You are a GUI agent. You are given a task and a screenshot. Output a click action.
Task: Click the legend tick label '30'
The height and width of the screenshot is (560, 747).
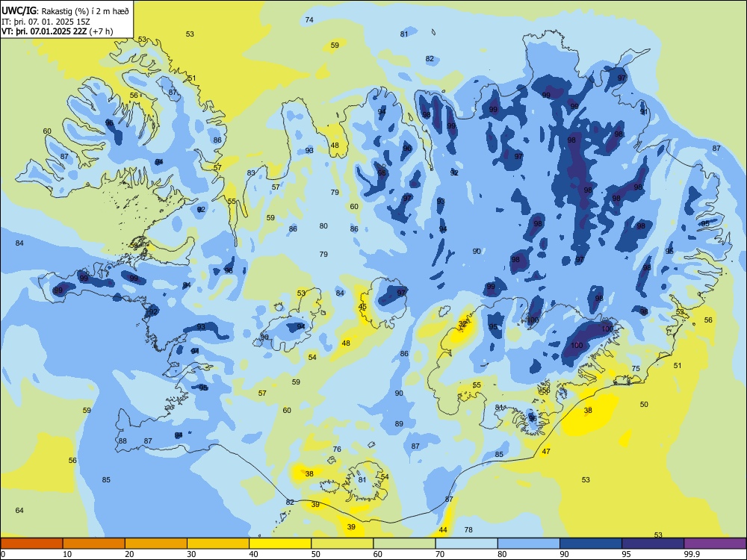(191, 554)
